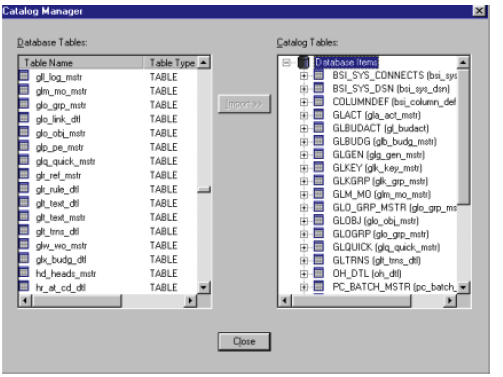Click table icon beside glr_ref_mstr

coord(24,174)
